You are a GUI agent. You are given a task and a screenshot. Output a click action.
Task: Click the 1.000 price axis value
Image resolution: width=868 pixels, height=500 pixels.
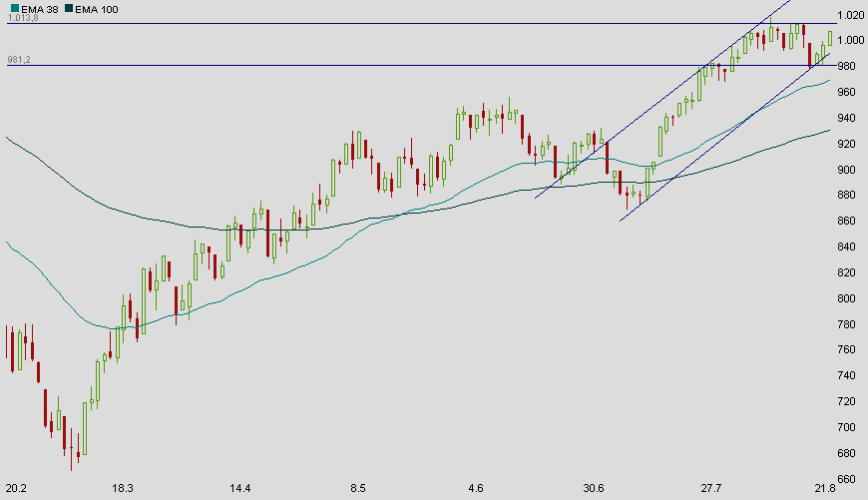[850, 41]
